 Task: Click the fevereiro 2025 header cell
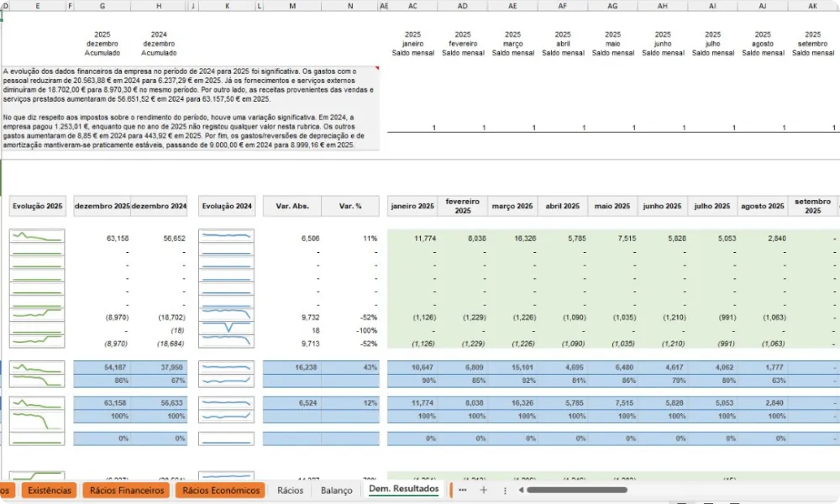(462, 206)
